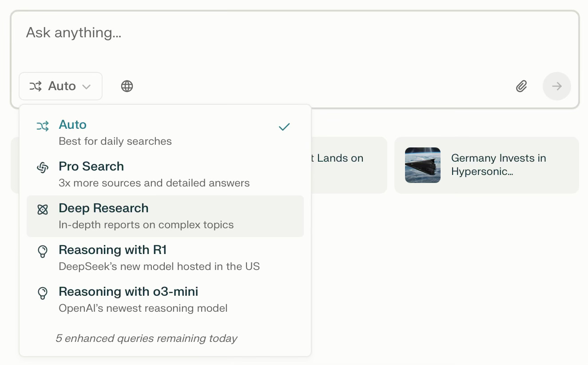Click the Pro Search swirl icon
The height and width of the screenshot is (365, 588).
[x=43, y=167]
